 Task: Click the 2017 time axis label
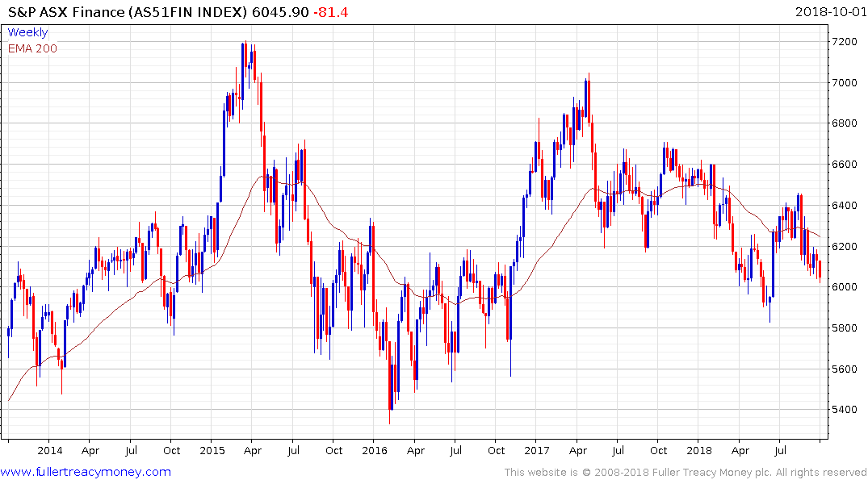(x=536, y=450)
